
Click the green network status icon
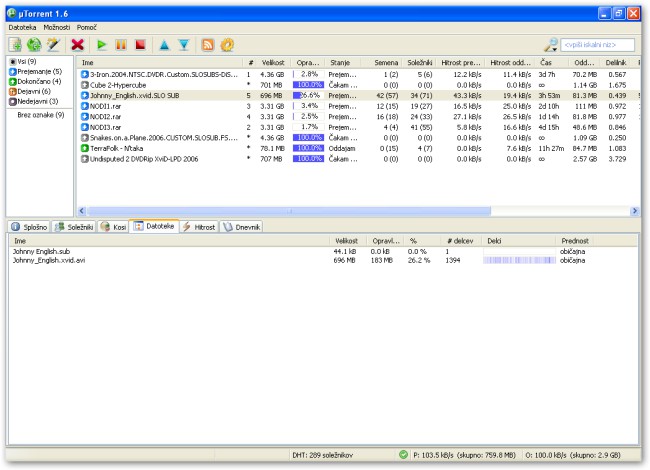[x=403, y=455]
